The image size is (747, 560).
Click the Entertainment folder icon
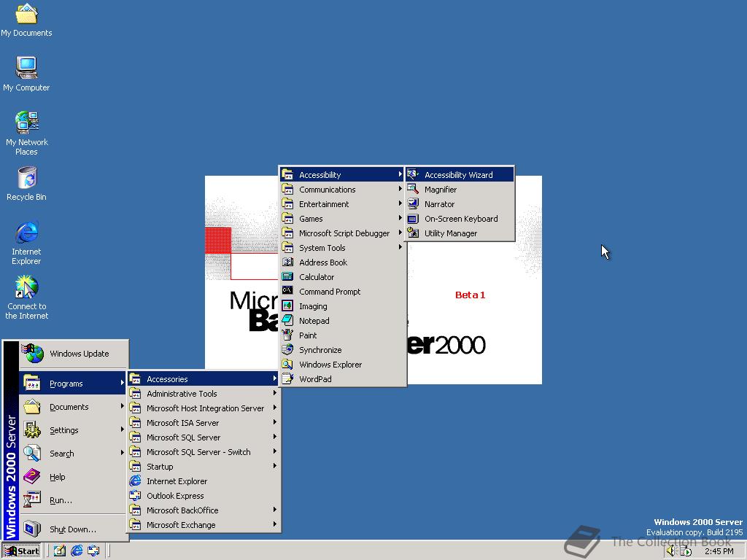coord(287,204)
